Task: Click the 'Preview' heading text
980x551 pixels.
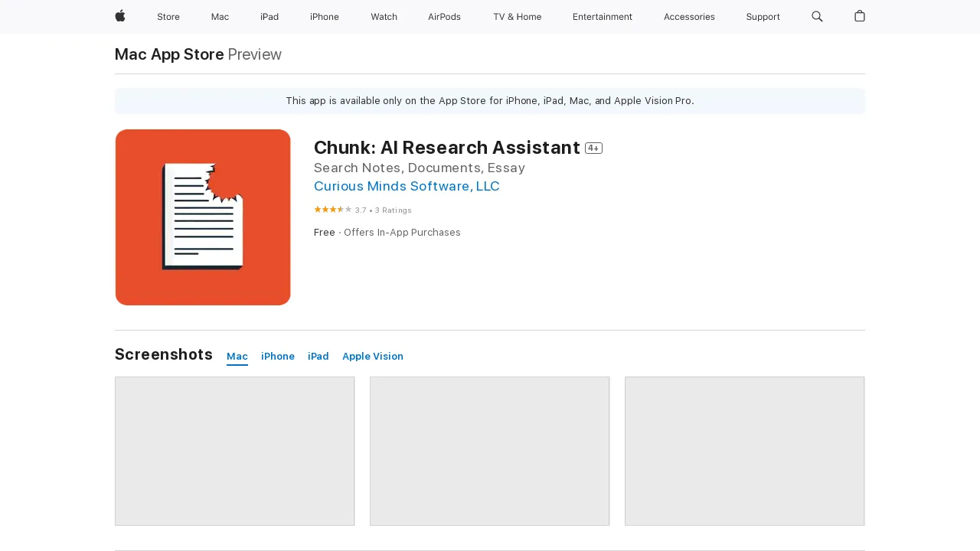Action: (x=255, y=54)
